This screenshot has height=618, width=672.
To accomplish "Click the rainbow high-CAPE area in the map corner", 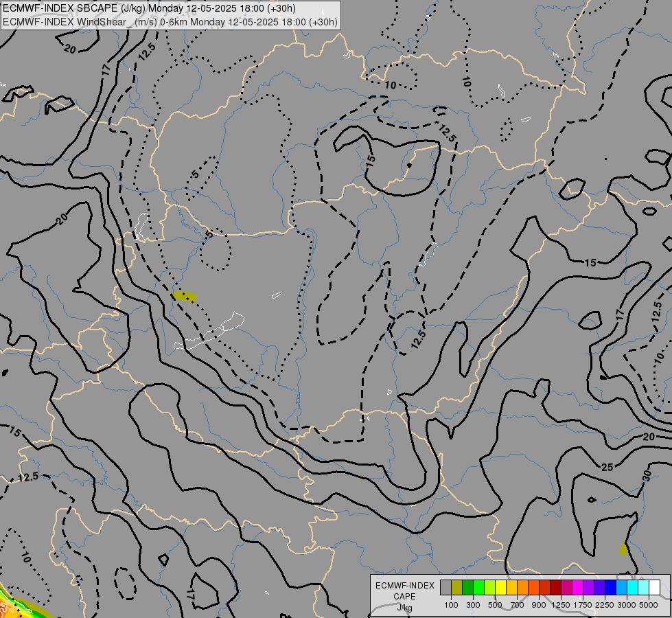I will (x=15, y=605).
